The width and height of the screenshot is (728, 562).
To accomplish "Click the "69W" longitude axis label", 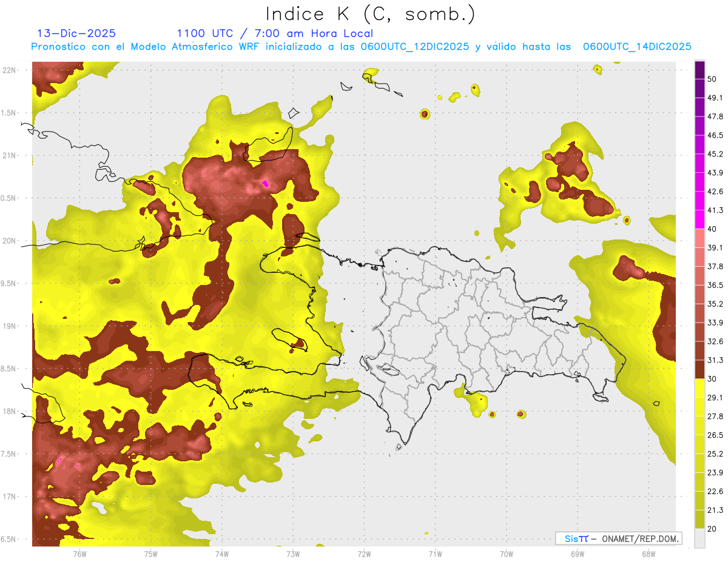I will tap(577, 554).
